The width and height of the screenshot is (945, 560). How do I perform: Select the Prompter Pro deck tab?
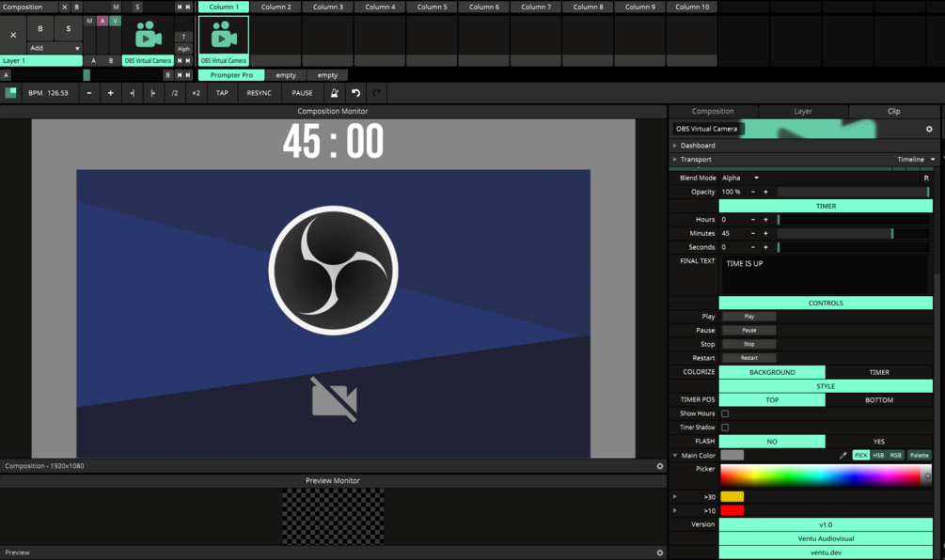(231, 75)
